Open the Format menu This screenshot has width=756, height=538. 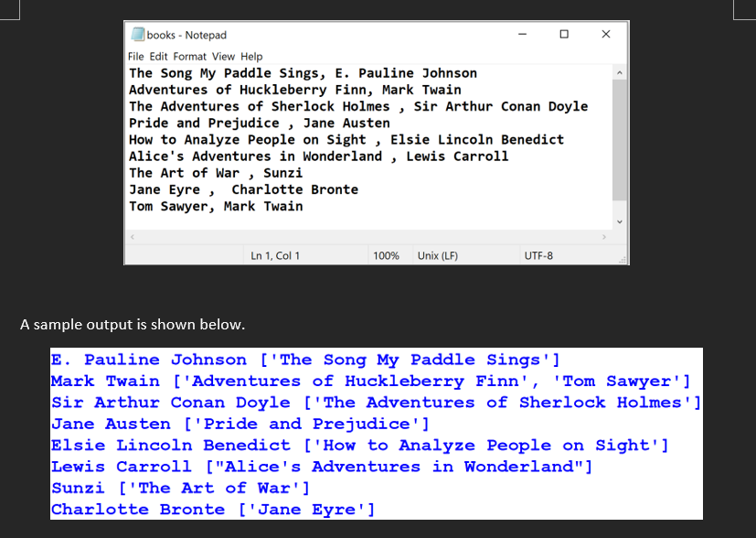[x=189, y=55]
